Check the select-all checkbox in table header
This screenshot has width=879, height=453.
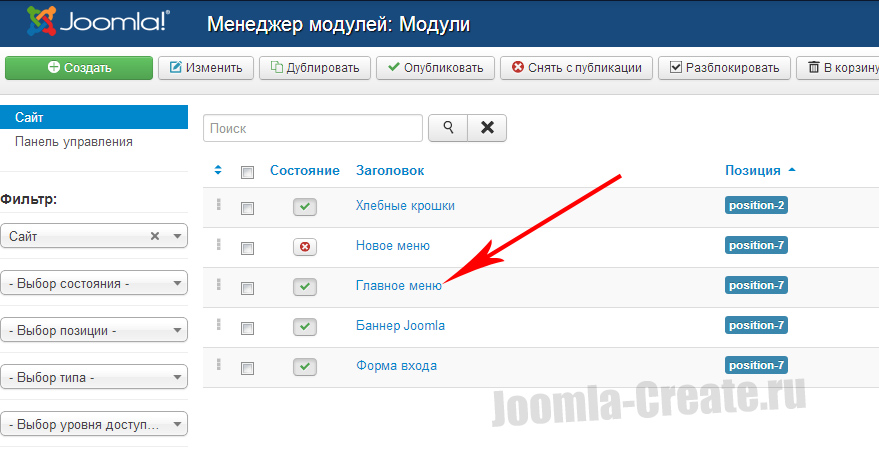coord(248,172)
